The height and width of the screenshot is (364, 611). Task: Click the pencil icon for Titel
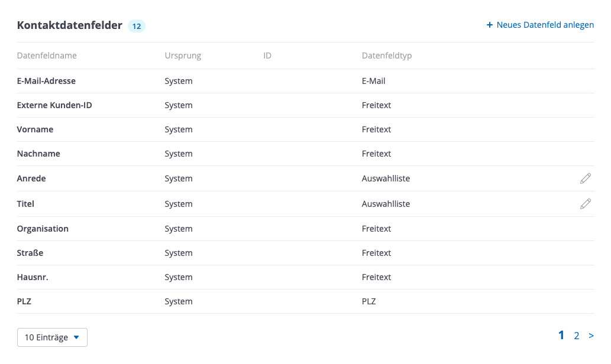(x=585, y=204)
